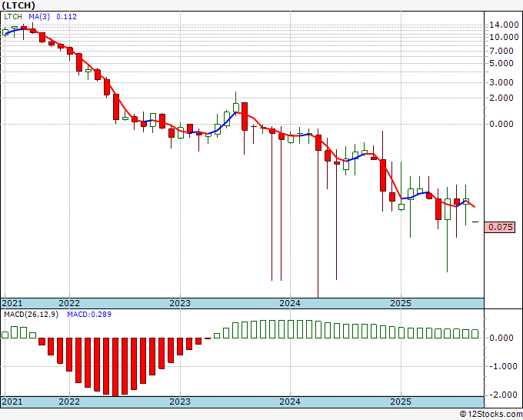The height and width of the screenshot is (420, 523).
Task: Click the 10.000 price axis label
Action: coord(504,37)
